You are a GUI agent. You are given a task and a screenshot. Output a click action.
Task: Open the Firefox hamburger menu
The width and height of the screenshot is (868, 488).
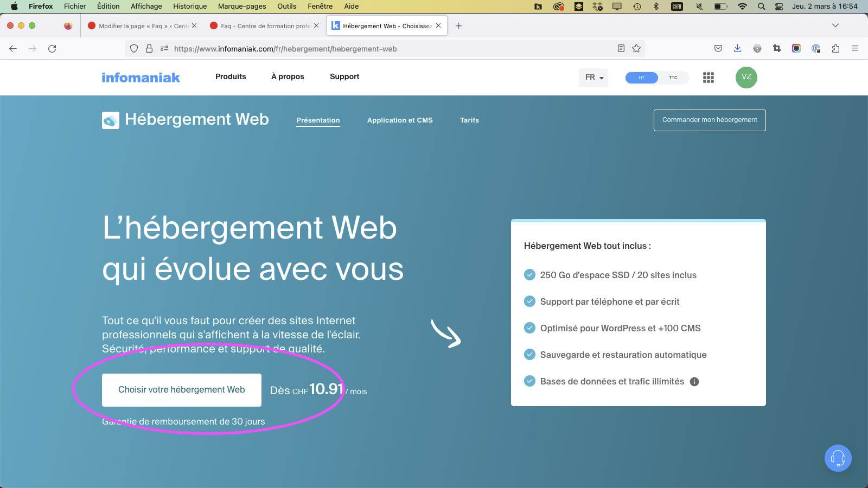[x=855, y=49]
